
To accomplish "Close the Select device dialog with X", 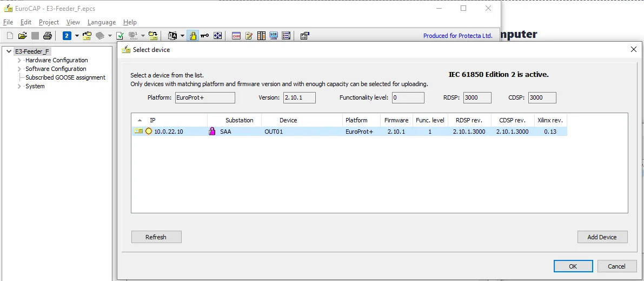I will (x=633, y=49).
